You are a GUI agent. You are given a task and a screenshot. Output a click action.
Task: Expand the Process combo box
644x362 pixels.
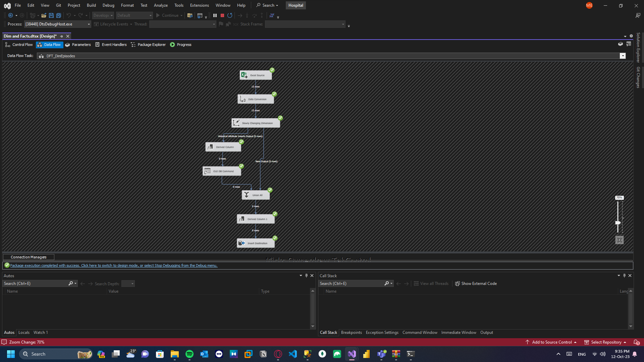(x=89, y=24)
